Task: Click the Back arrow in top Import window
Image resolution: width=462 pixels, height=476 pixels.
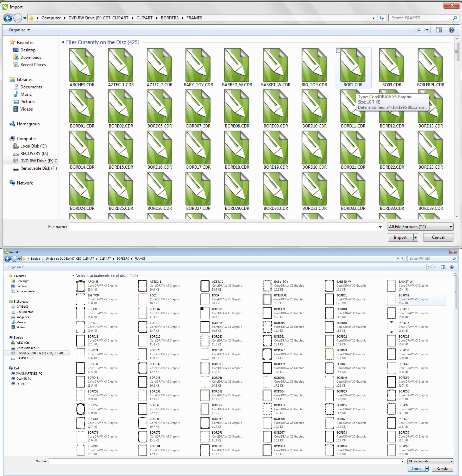Action: point(8,18)
